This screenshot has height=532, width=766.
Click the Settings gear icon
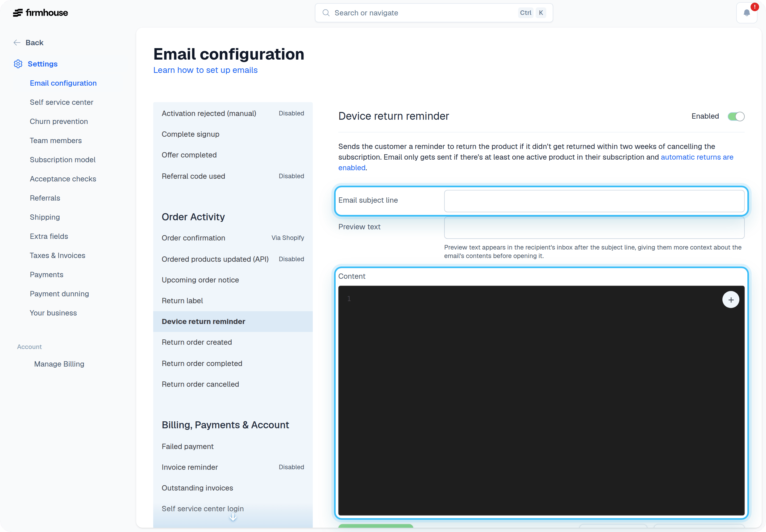click(18, 64)
